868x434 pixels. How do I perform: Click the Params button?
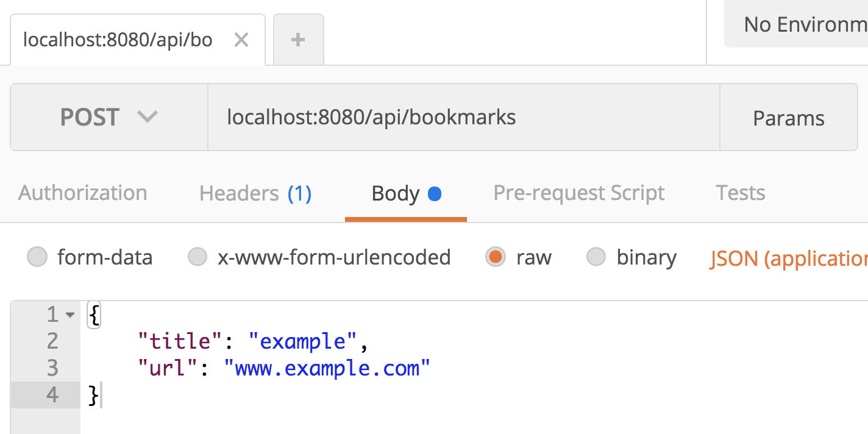coord(788,117)
